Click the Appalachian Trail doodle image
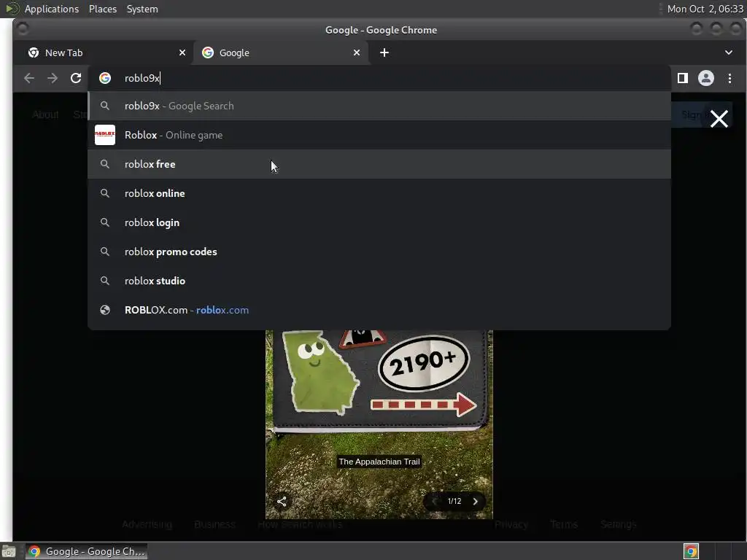 point(379,424)
